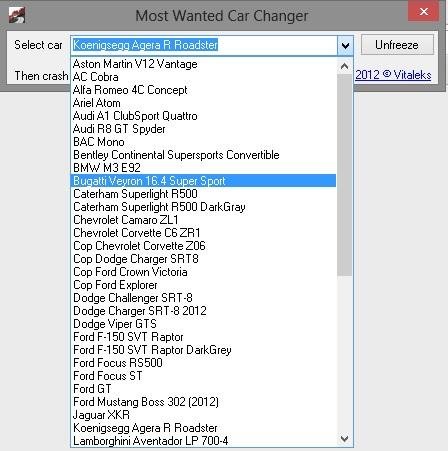This screenshot has width=448, height=451.
Task: Select Caterham Superlight R500 DarkGray
Action: coord(203,207)
